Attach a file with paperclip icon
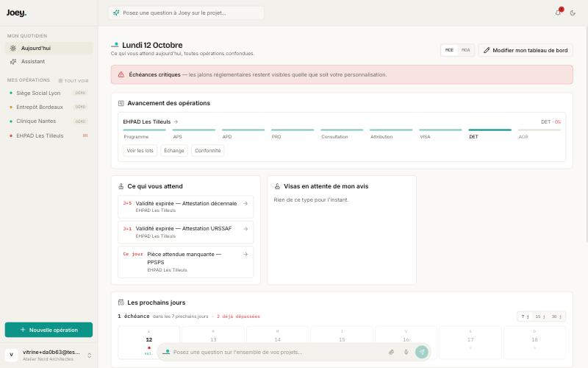 click(391, 353)
